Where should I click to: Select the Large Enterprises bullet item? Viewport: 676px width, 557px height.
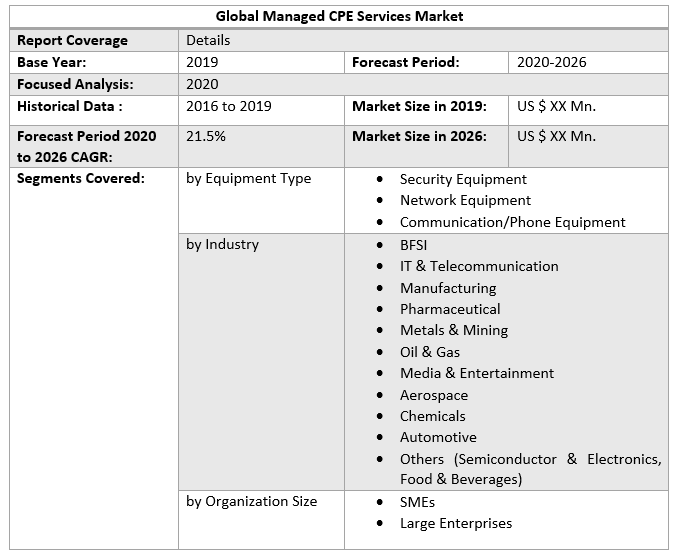455,523
